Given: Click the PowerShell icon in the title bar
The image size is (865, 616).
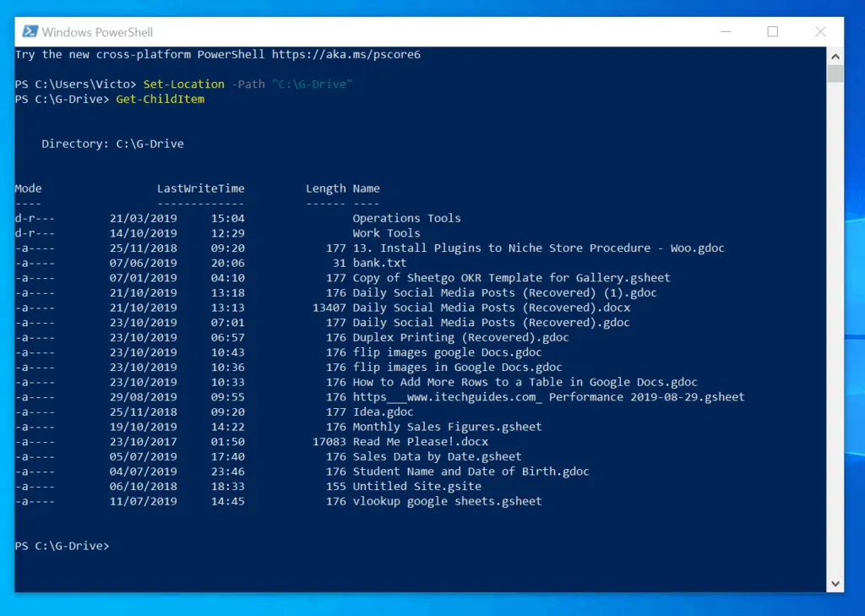Looking at the screenshot, I should pyautogui.click(x=30, y=31).
